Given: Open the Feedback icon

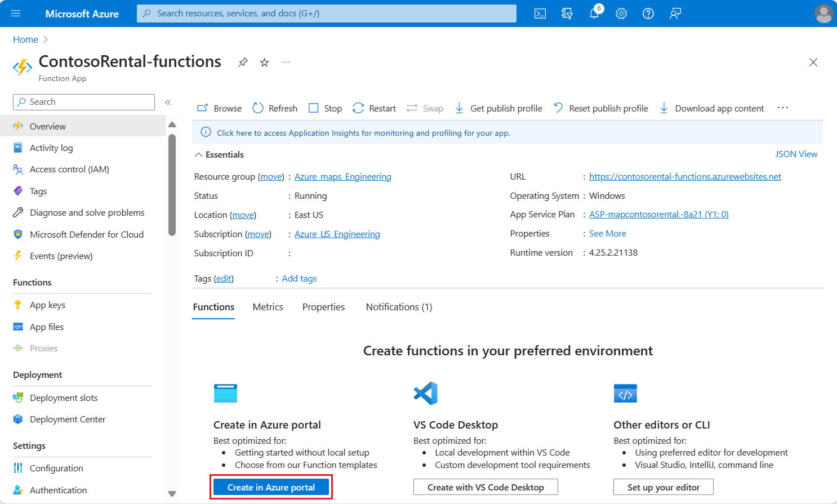Looking at the screenshot, I should pos(675,14).
